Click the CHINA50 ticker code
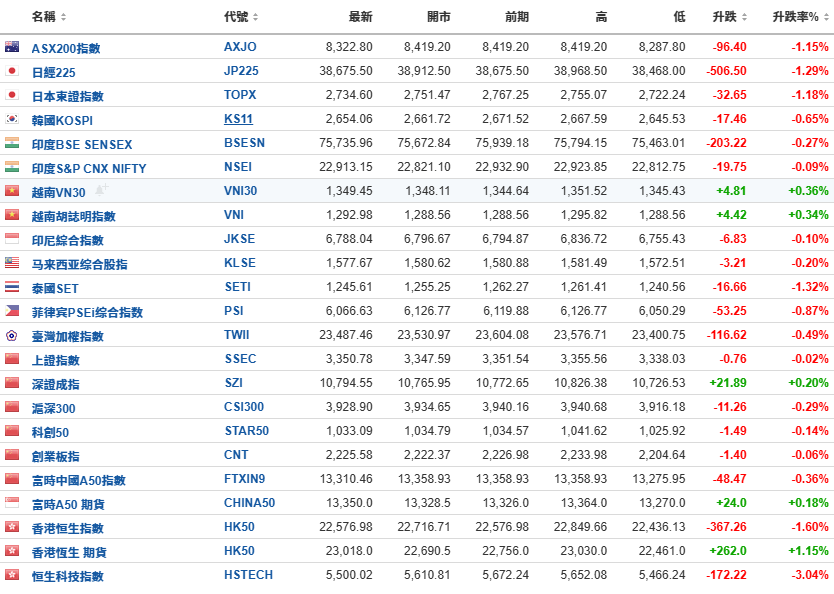 (x=249, y=503)
